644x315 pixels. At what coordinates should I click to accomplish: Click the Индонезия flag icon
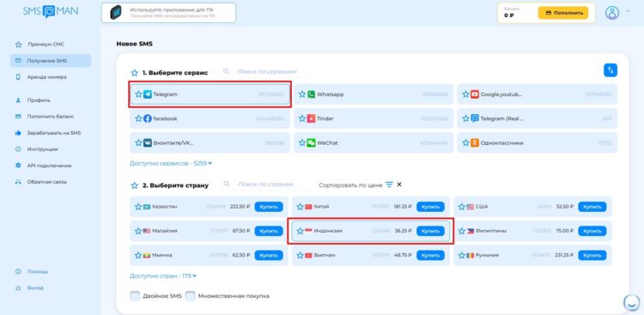pyautogui.click(x=308, y=231)
